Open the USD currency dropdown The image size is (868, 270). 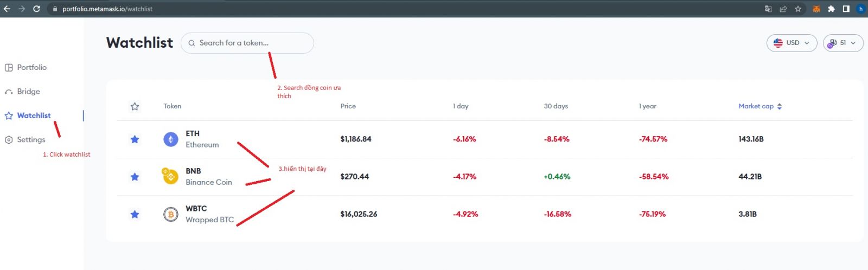click(x=792, y=43)
